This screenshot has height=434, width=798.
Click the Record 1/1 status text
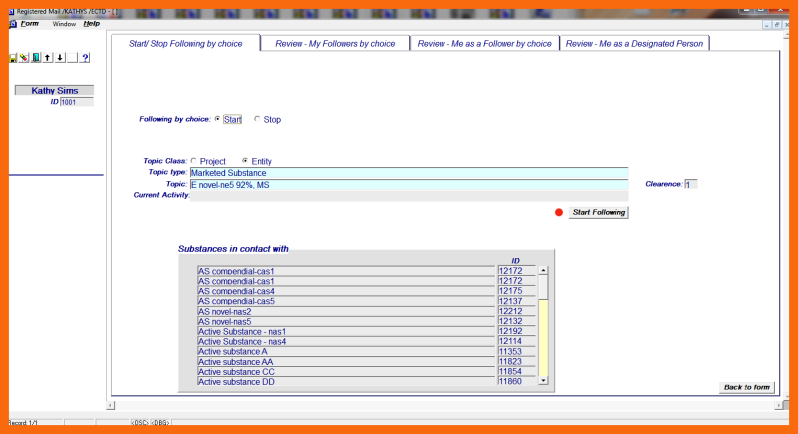tap(23, 423)
